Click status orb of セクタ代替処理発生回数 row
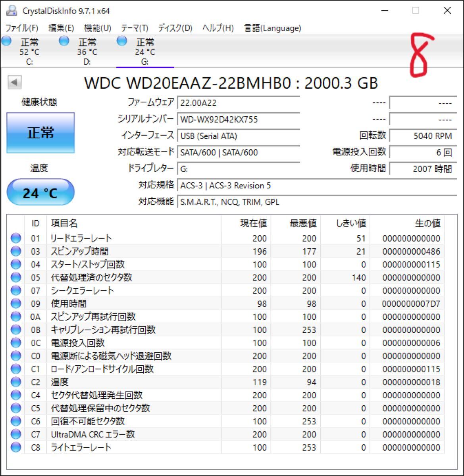The image size is (464, 476). pos(16,395)
